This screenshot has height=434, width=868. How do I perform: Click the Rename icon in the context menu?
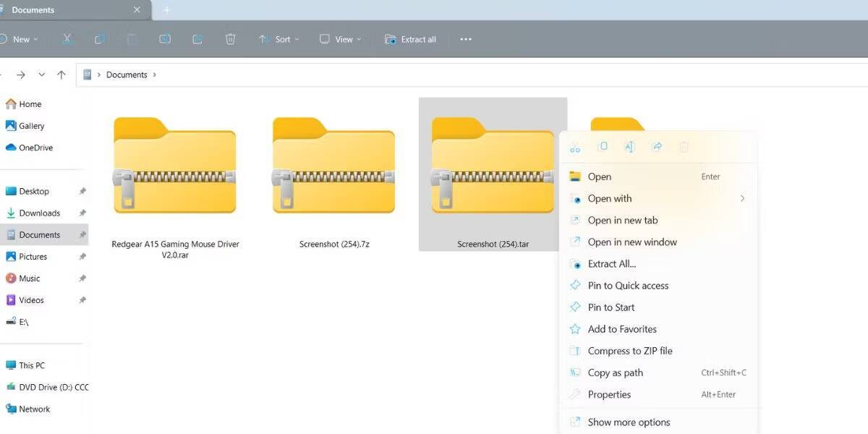pos(629,147)
